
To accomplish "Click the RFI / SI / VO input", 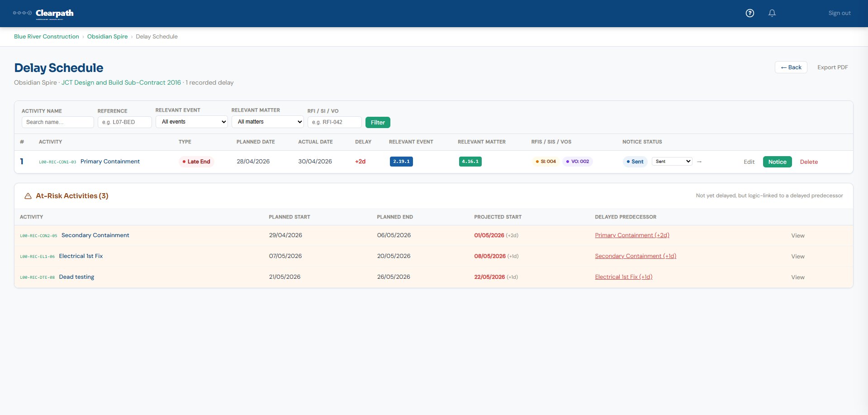I will [335, 122].
